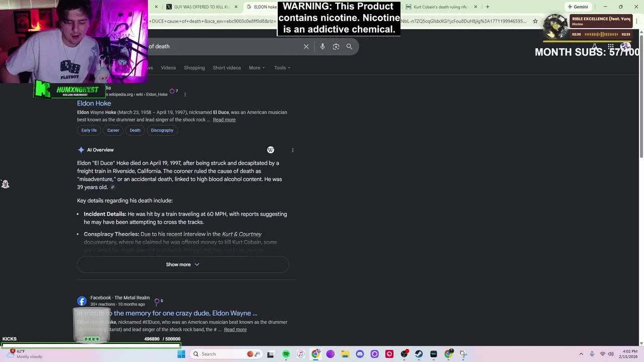The width and height of the screenshot is (644, 362).
Task: Click the 'RIBLE EXCELLENCE' media title
Action: 601,19
